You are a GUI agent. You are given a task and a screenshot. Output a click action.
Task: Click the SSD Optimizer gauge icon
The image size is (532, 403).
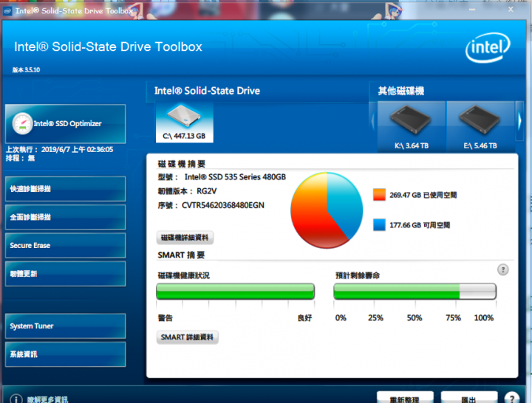[x=22, y=124]
